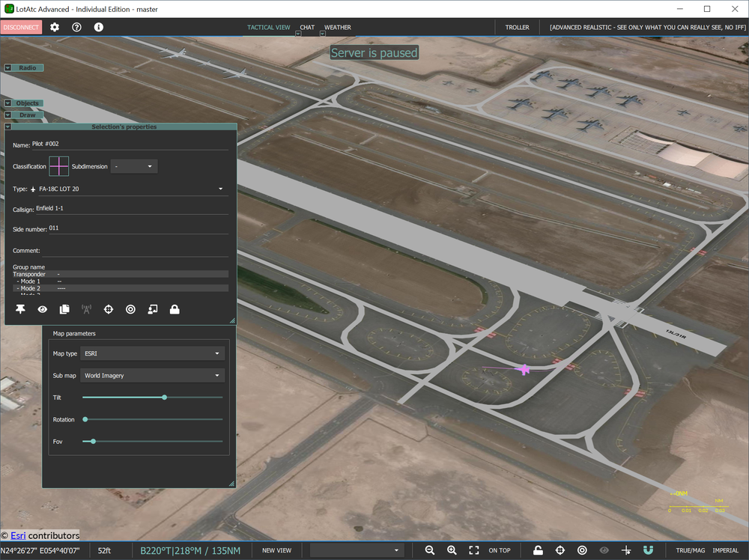This screenshot has width=749, height=560.
Task: Click the ADVANCED REALISTIC mode label
Action: pyautogui.click(x=648, y=27)
